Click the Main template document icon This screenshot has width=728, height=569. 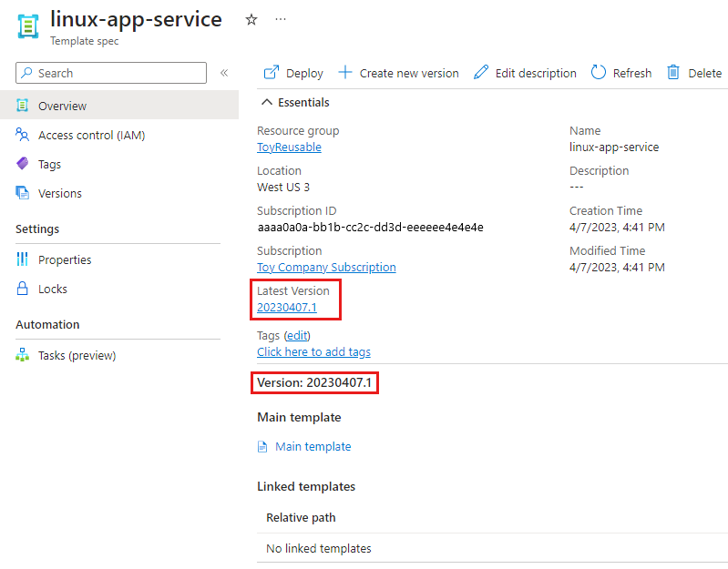pyautogui.click(x=262, y=447)
